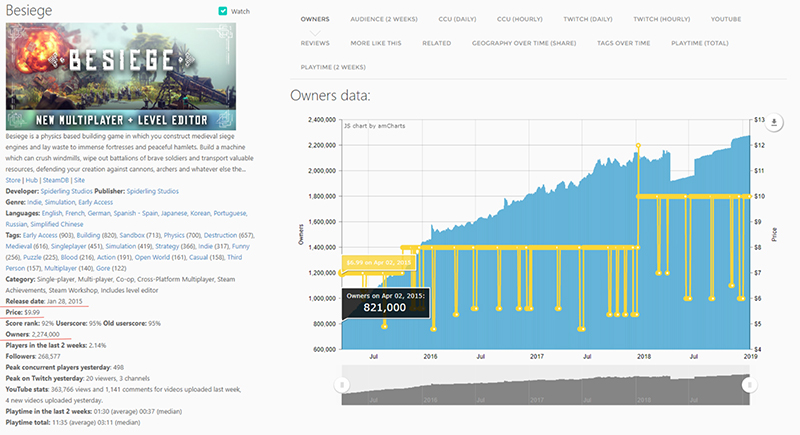Click the Physics tag link

174,235
